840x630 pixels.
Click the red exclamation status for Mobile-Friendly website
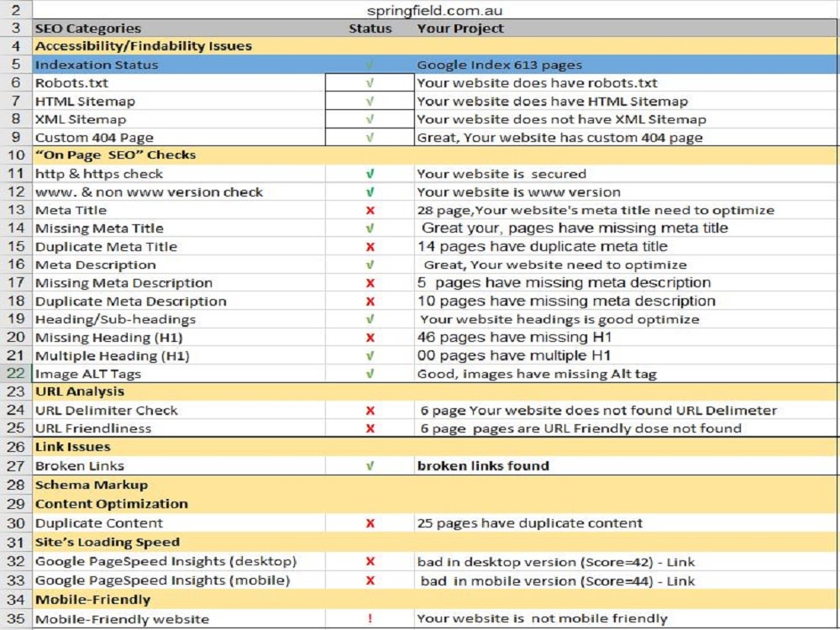coord(370,619)
